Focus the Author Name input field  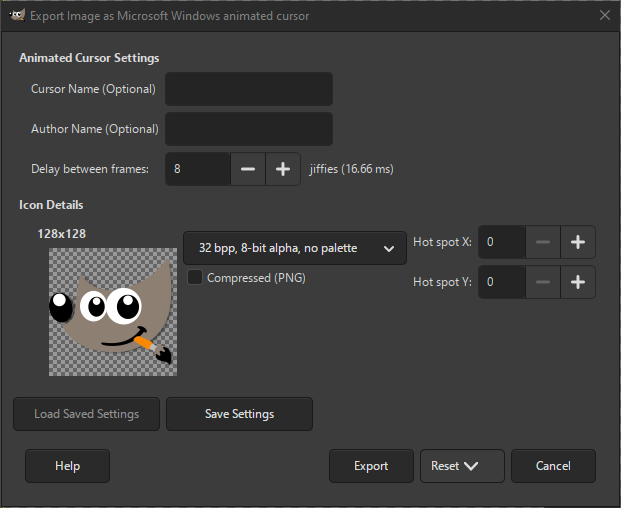[249, 129]
